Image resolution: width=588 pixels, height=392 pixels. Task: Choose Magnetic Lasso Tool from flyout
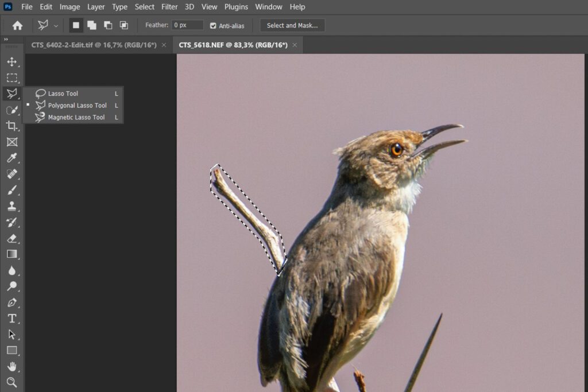click(x=76, y=117)
